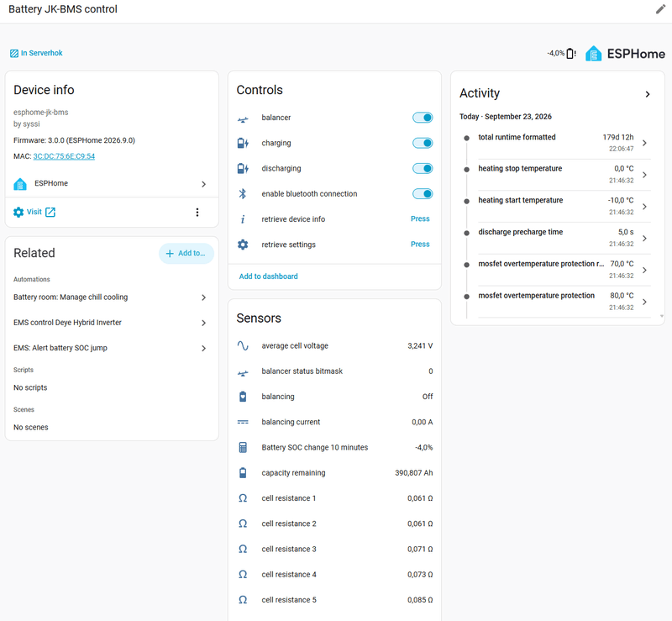The width and height of the screenshot is (672, 621).
Task: Click the balancer status bitmask label
Action: (302, 371)
